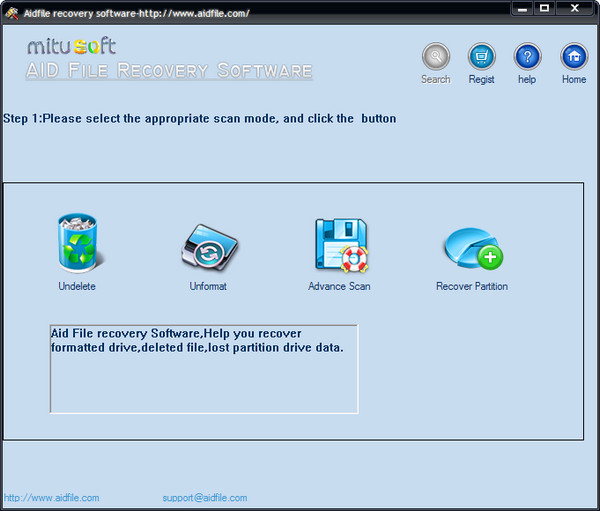Start Advance Scan floppy disk icon

tap(341, 245)
